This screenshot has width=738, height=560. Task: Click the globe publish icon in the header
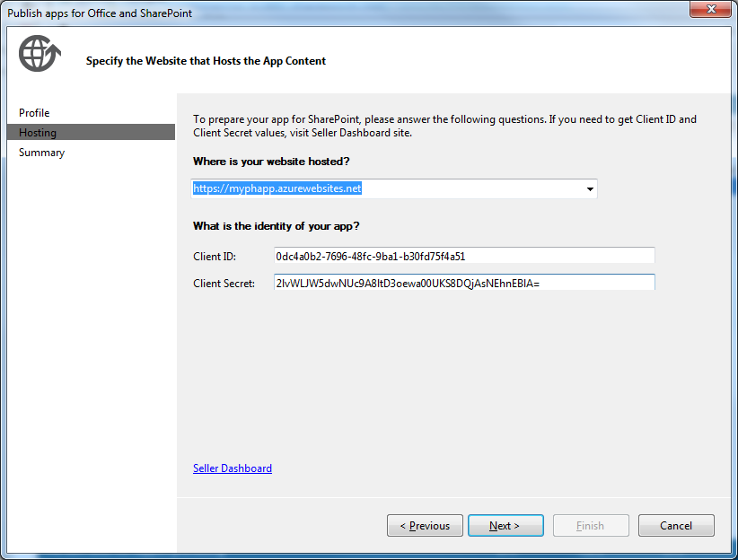(38, 53)
